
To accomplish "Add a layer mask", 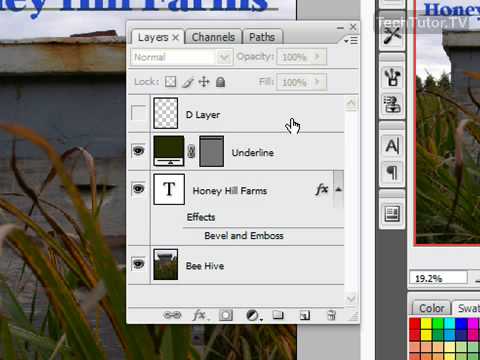I will [x=226, y=315].
